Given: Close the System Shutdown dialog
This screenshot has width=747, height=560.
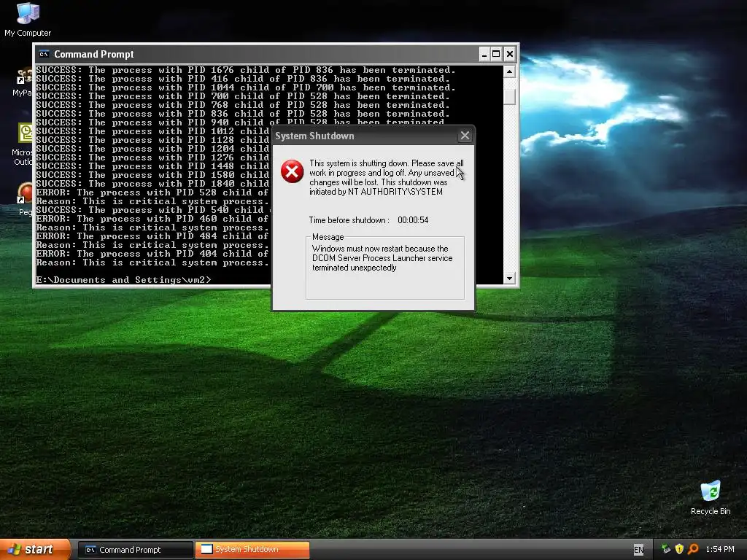Looking at the screenshot, I should pos(465,136).
